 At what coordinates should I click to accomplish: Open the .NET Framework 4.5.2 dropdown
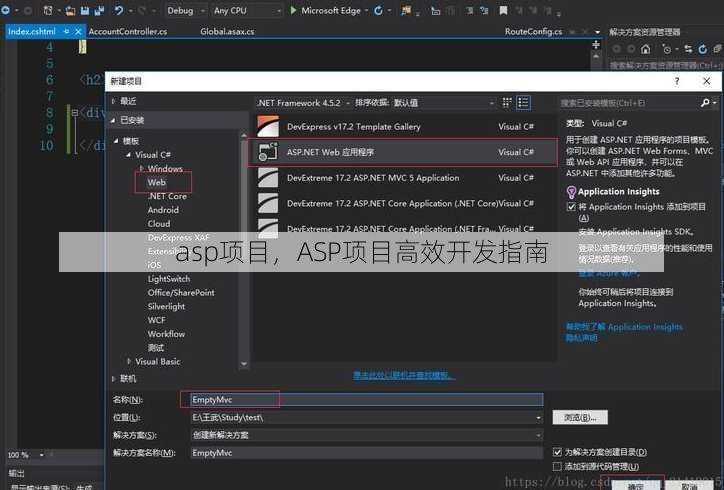click(x=303, y=103)
